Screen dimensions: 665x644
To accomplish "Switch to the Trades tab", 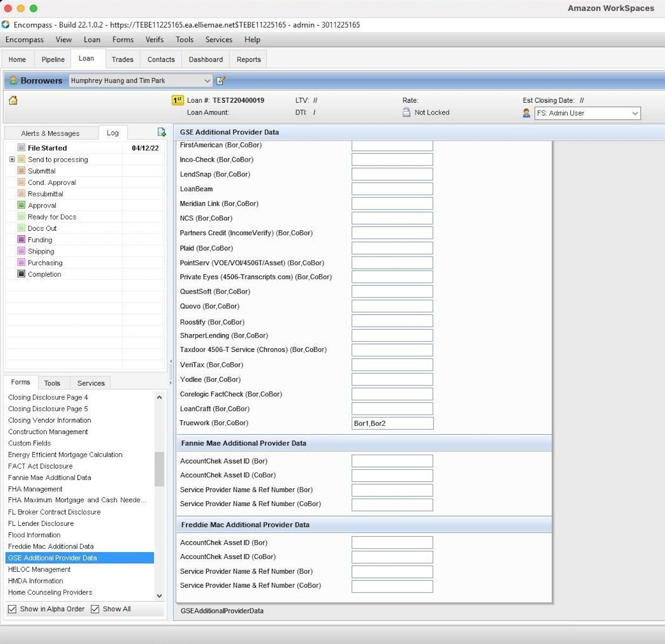I will [x=122, y=60].
